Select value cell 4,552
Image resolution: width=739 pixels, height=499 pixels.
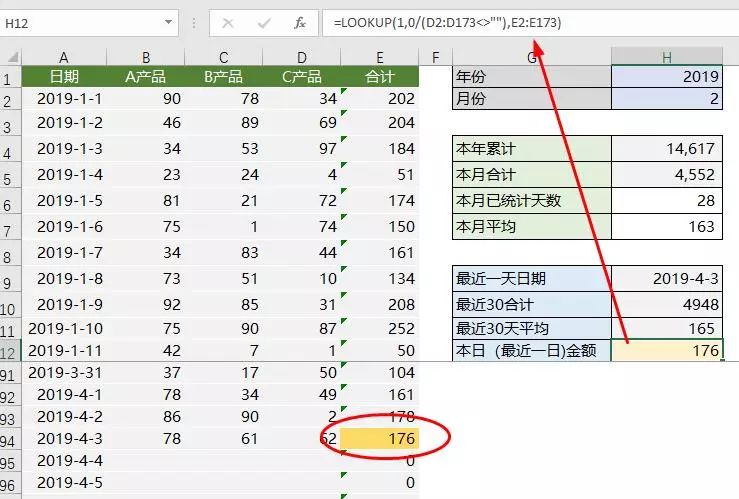tap(667, 175)
